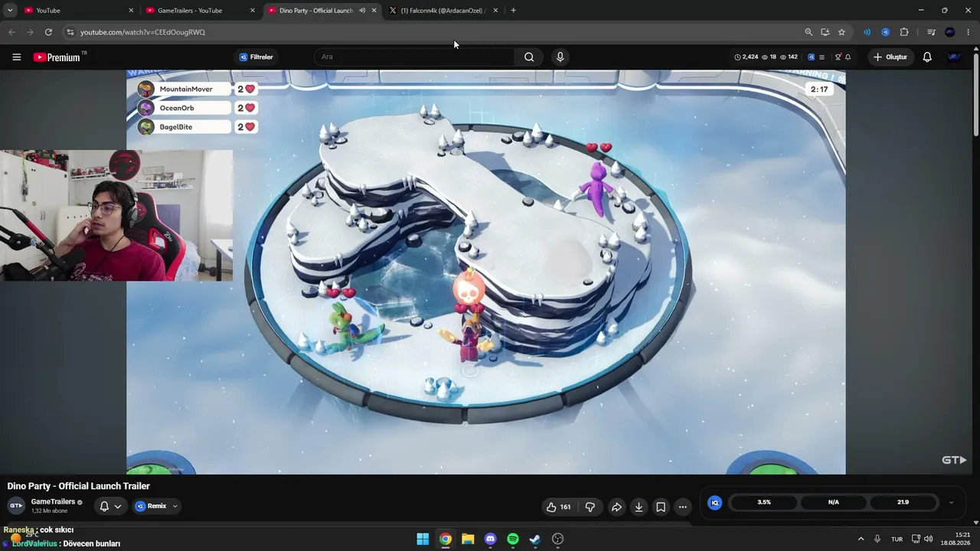Open the Chrome profile avatar
This screenshot has height=551, width=980.
(x=950, y=32)
